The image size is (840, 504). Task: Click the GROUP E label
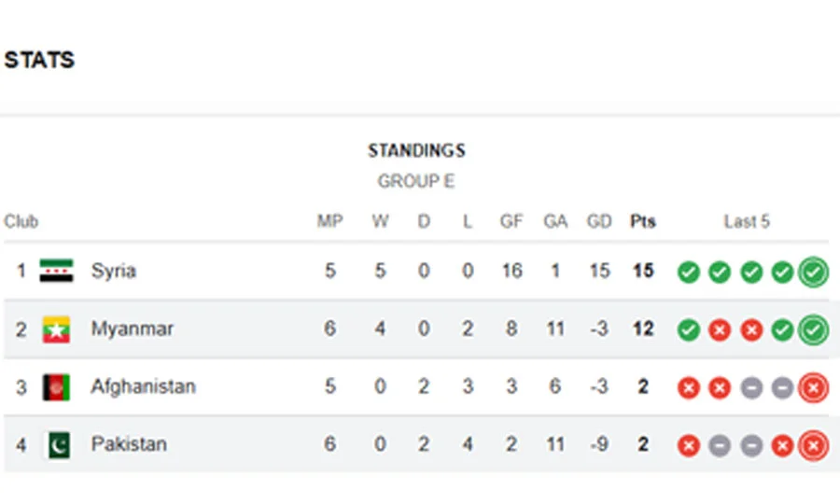point(416,182)
